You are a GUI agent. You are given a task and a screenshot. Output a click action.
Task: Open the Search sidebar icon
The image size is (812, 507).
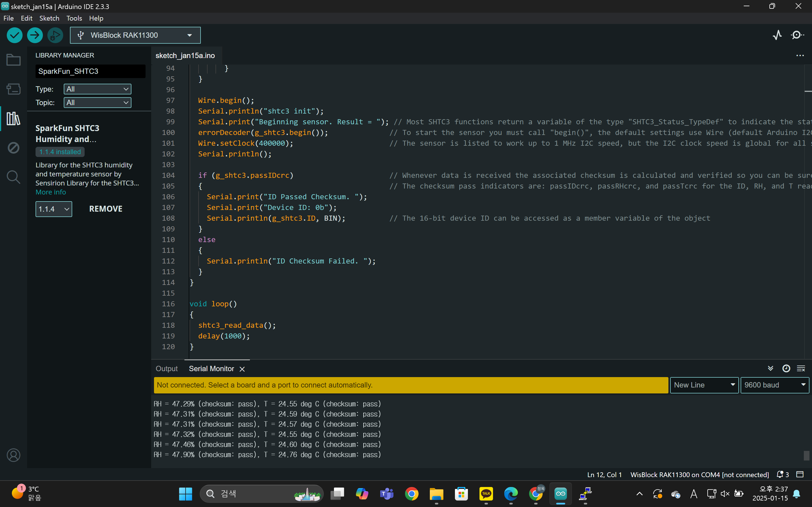[x=14, y=177]
